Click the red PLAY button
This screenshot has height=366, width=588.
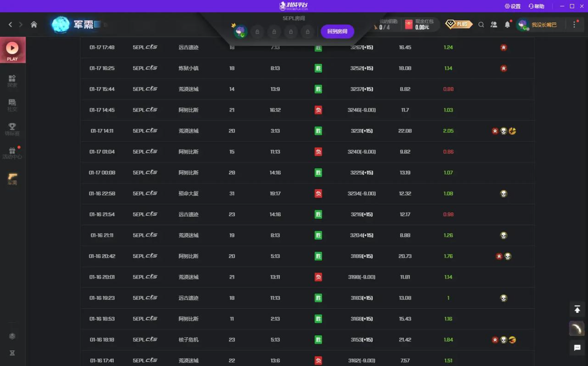13,50
